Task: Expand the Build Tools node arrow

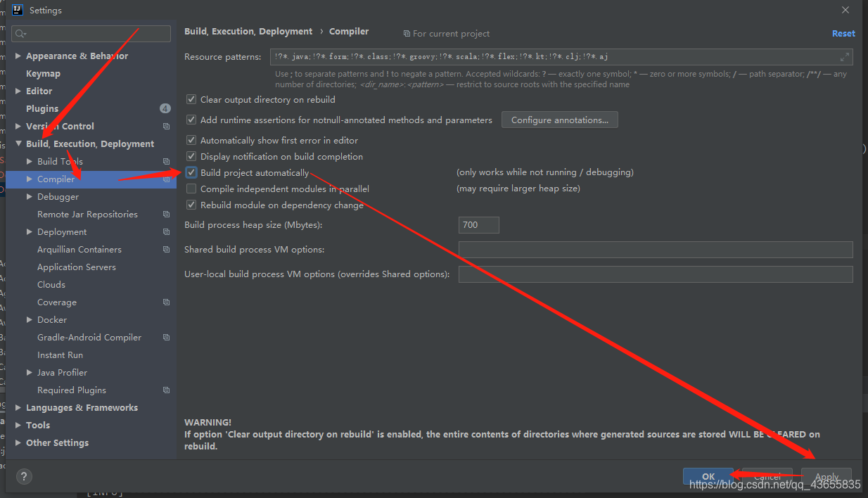Action: click(x=30, y=161)
